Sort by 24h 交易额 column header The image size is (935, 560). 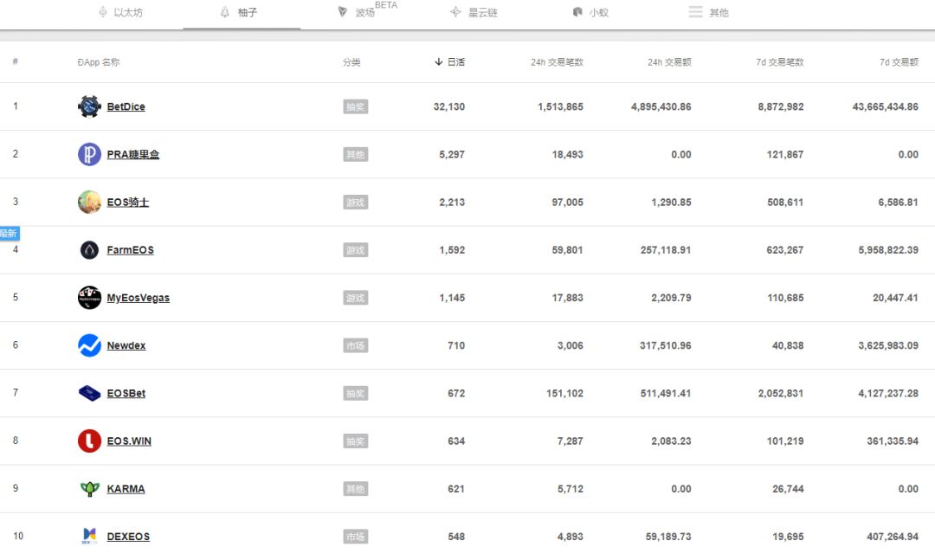(669, 62)
